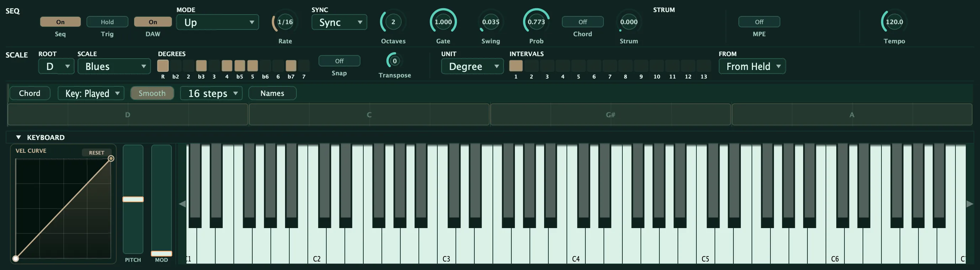Click the Transpose knob showing 0

point(395,61)
